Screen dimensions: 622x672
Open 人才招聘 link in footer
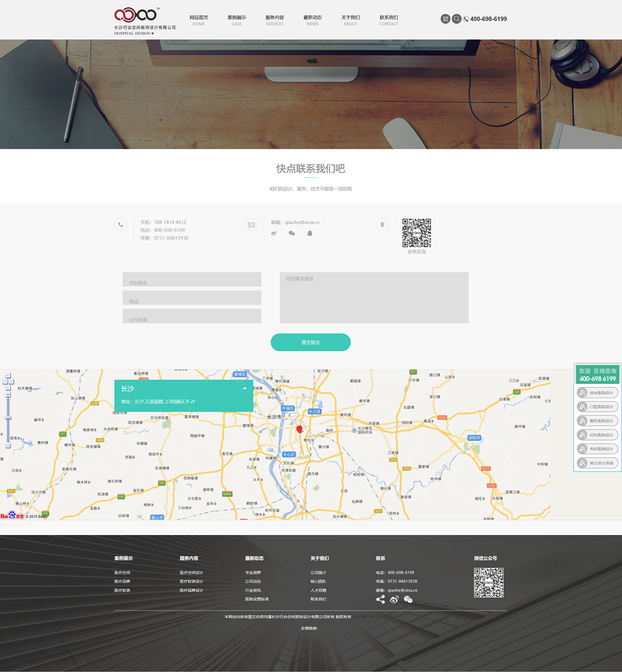[318, 590]
